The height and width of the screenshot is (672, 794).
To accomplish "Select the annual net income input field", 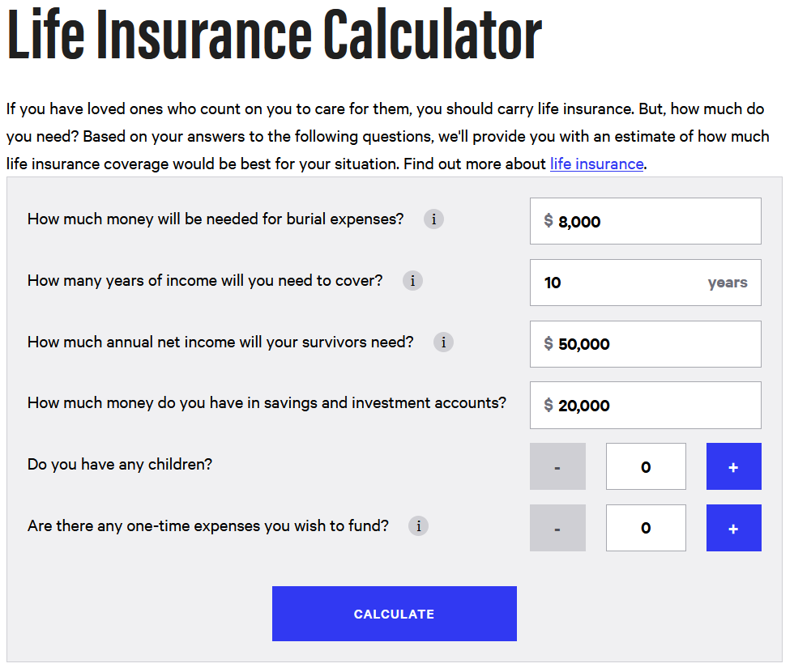I will coord(645,343).
